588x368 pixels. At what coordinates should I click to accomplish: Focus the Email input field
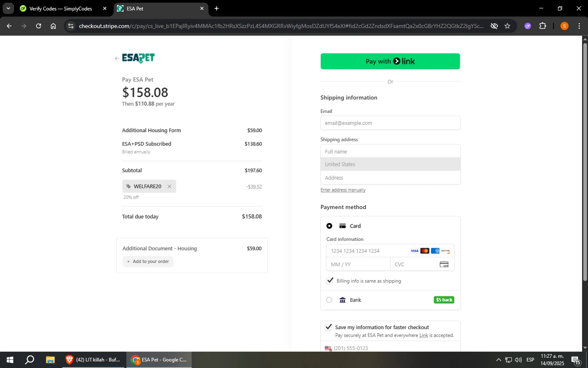[390, 123]
